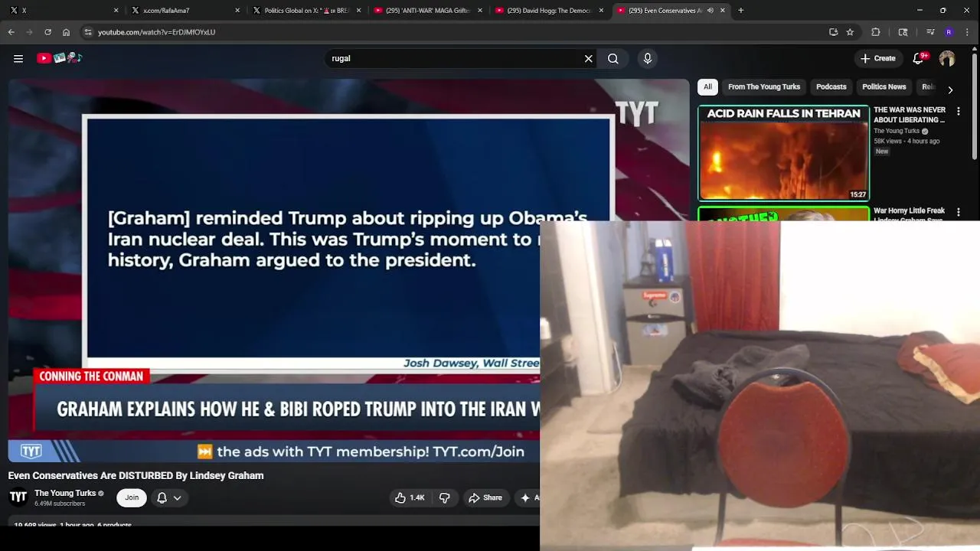Open The Young Turks channel name
Image resolution: width=980 pixels, height=551 pixels.
[65, 494]
